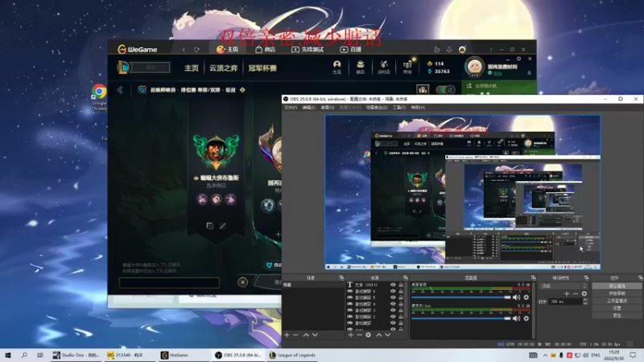Pop out the Audio Mixer dock
This screenshot has width=644, height=362.
[x=533, y=278]
